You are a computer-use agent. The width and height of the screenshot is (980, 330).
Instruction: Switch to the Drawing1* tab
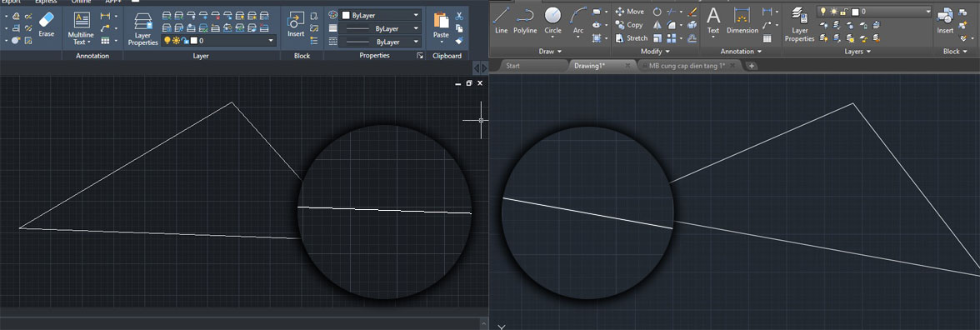tap(588, 66)
